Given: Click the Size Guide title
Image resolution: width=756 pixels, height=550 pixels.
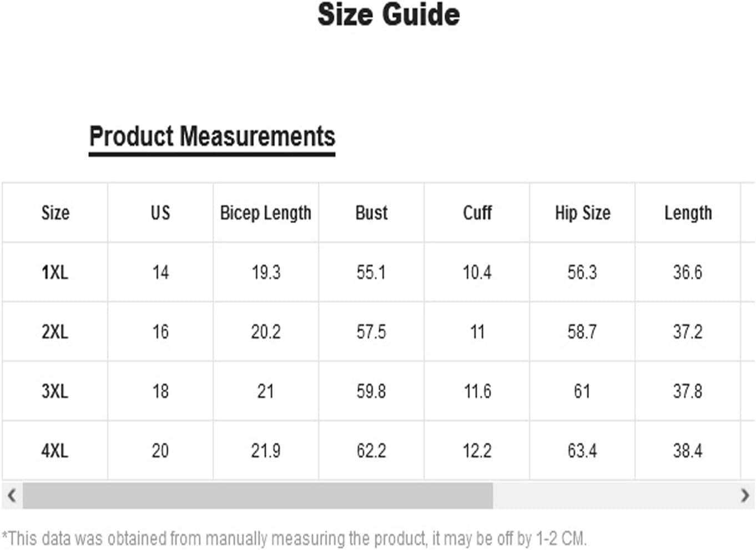Looking at the screenshot, I should pyautogui.click(x=389, y=14).
